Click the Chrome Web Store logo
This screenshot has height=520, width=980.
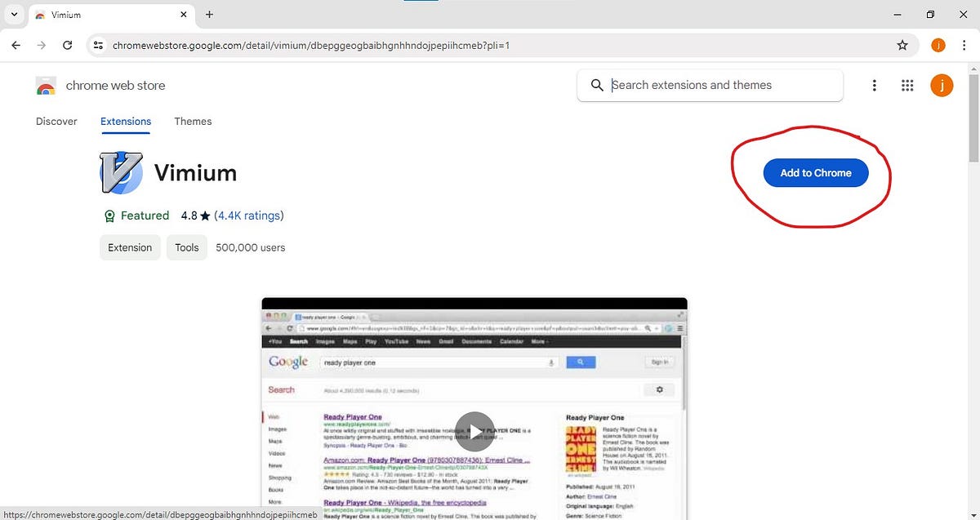(47, 85)
